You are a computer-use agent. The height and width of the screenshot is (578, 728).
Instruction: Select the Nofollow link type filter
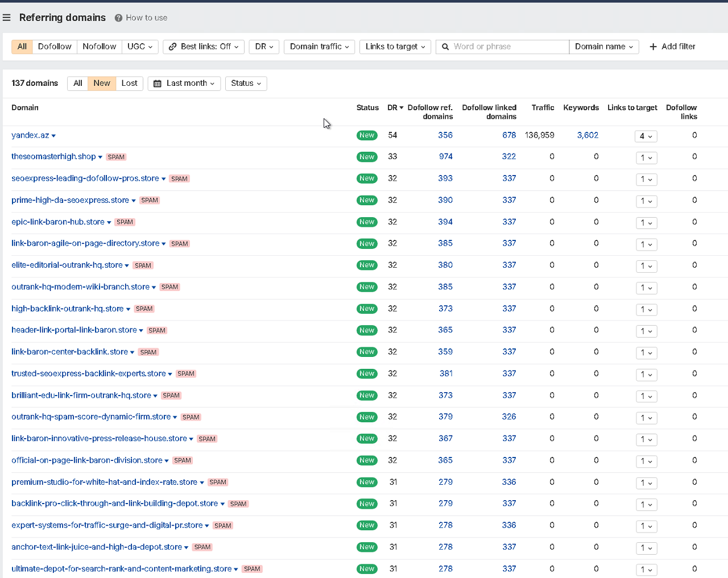tap(99, 47)
